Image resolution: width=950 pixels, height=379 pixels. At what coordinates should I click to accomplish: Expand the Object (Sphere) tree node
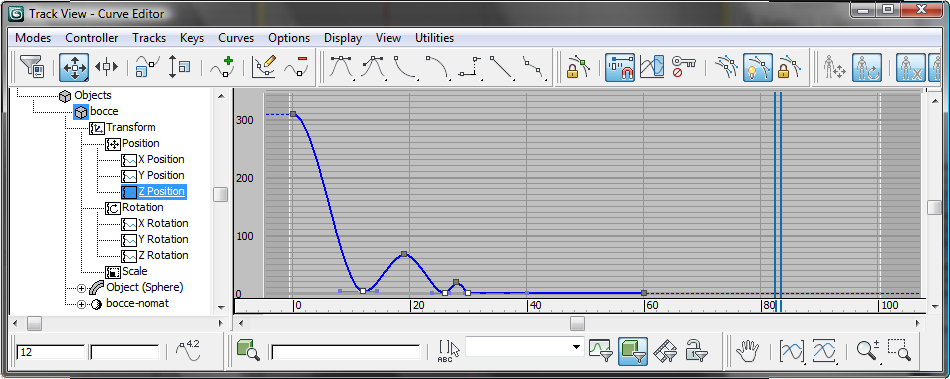click(82, 288)
